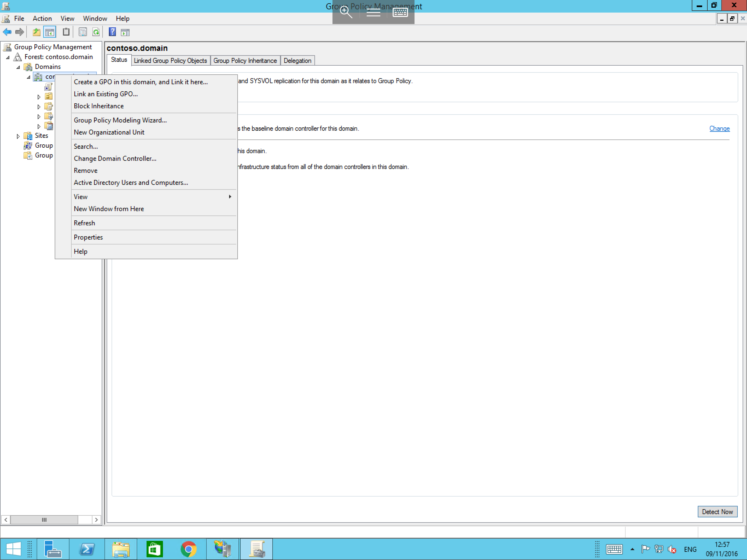Click the right arrow of tree pane scrollbar
This screenshot has height=560, width=747.
[96, 520]
